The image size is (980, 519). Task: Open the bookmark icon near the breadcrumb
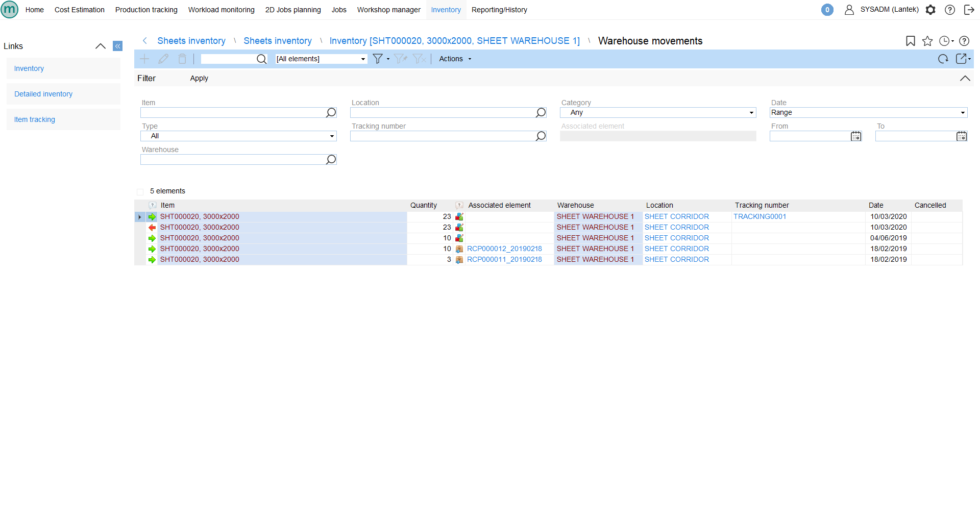[x=910, y=41]
